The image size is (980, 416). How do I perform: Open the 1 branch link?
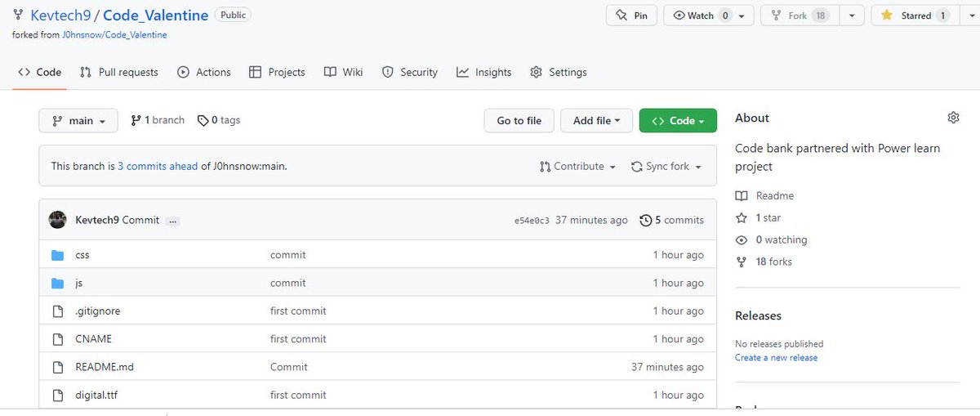tap(158, 120)
